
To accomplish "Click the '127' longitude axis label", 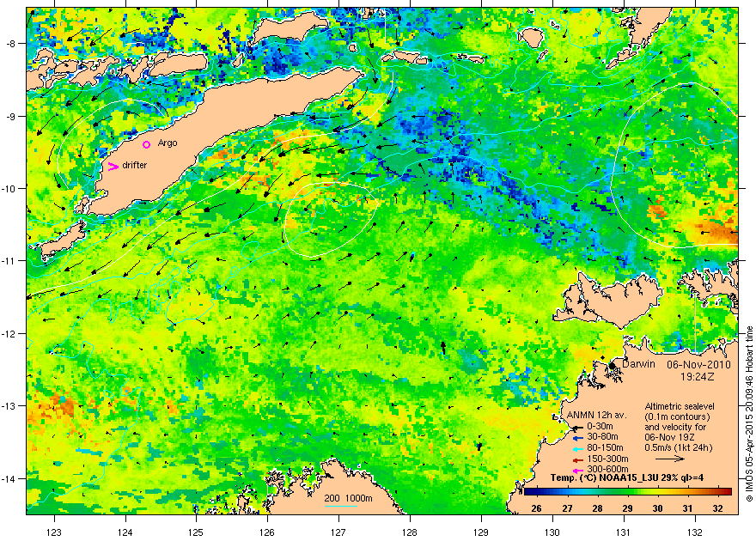I will (x=338, y=532).
